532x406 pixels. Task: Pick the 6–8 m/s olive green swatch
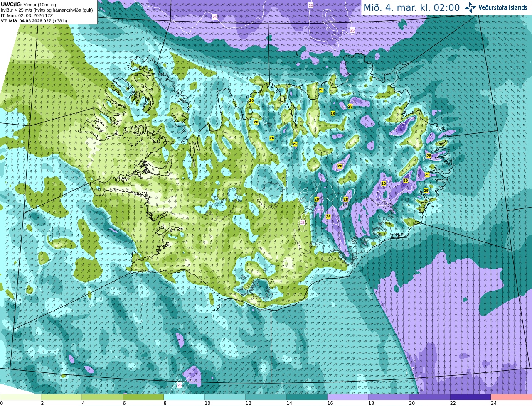pyautogui.click(x=143, y=397)
